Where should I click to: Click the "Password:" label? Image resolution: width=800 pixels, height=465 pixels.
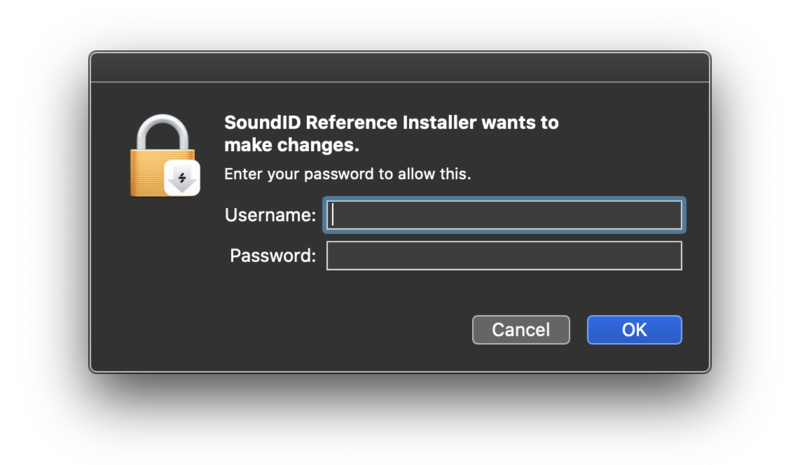click(x=273, y=256)
